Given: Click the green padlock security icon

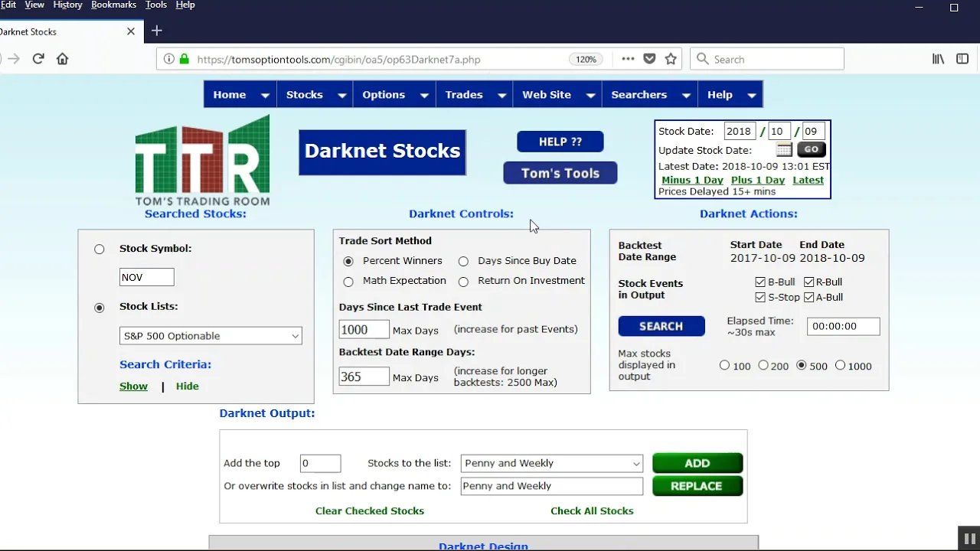Looking at the screenshot, I should coord(184,59).
